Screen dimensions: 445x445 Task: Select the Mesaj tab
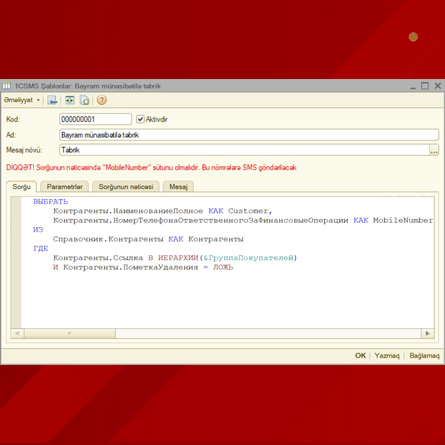178,187
